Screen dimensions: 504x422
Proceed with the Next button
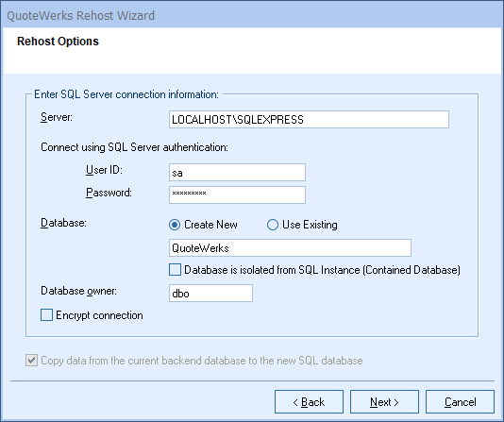click(384, 402)
